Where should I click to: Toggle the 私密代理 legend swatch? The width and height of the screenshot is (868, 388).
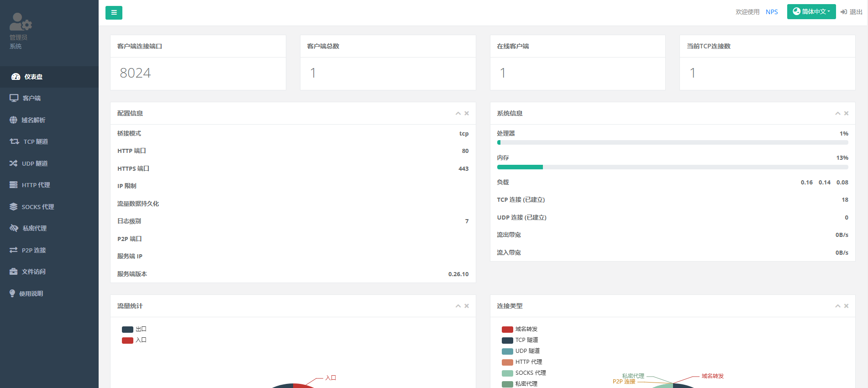507,384
